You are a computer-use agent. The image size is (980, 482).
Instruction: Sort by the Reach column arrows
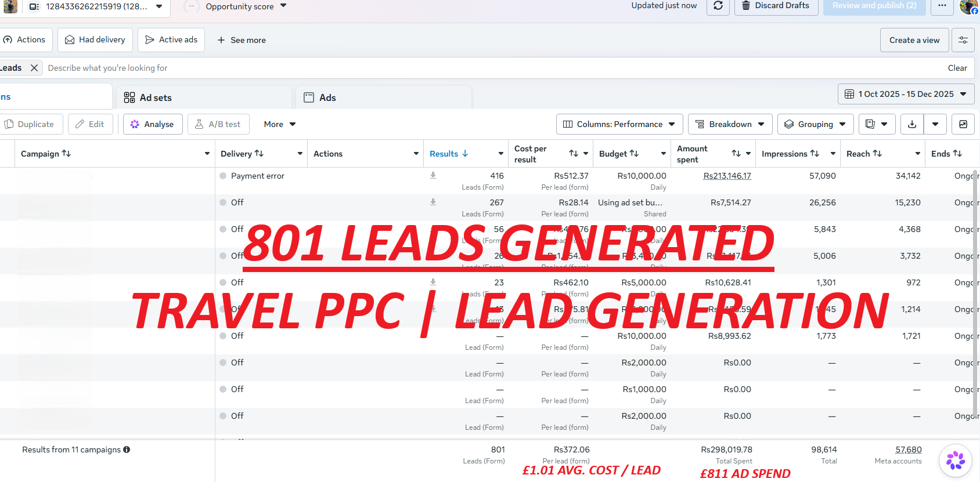pyautogui.click(x=877, y=154)
